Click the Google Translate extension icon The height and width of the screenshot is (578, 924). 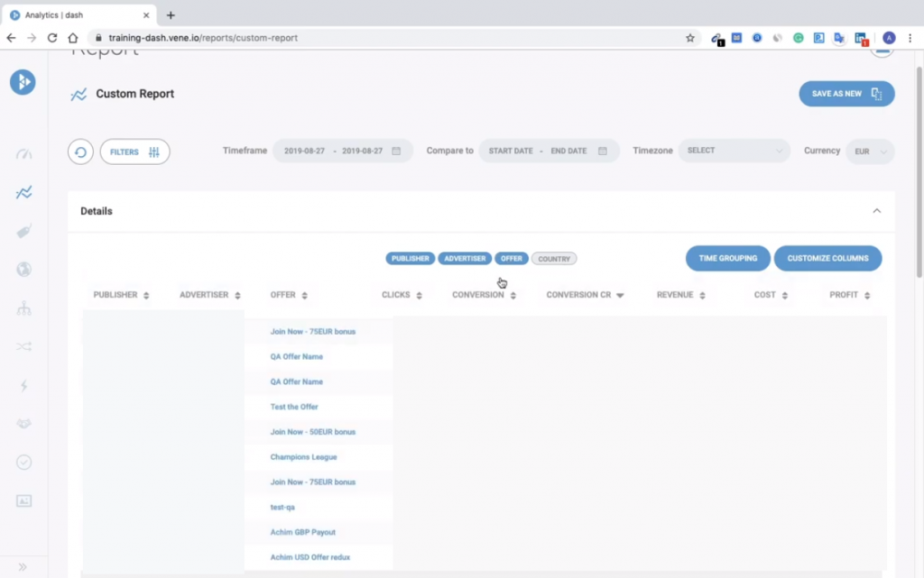pyautogui.click(x=839, y=38)
